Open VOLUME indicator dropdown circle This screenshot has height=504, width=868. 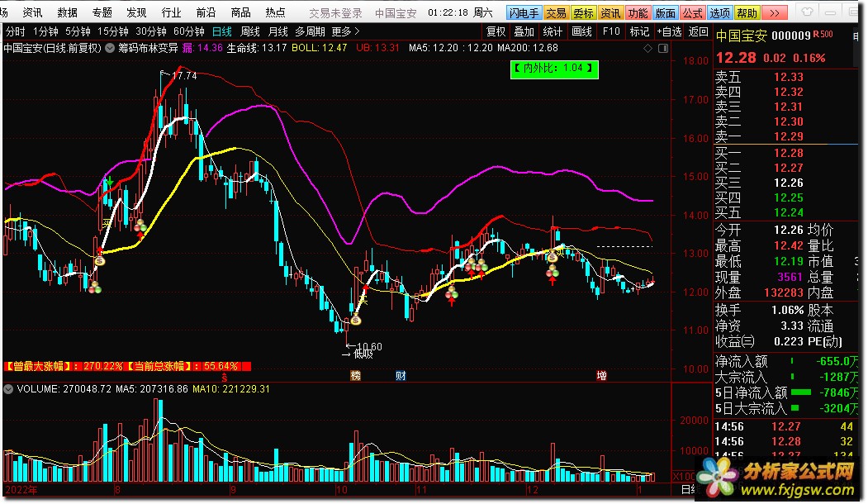pyautogui.click(x=8, y=389)
